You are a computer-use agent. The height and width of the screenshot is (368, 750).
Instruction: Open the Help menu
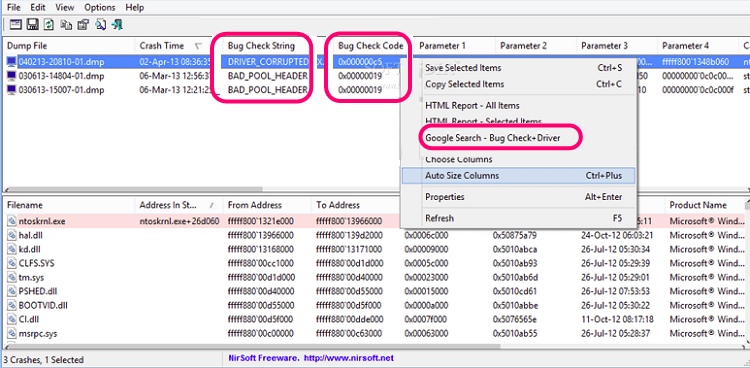tap(135, 8)
